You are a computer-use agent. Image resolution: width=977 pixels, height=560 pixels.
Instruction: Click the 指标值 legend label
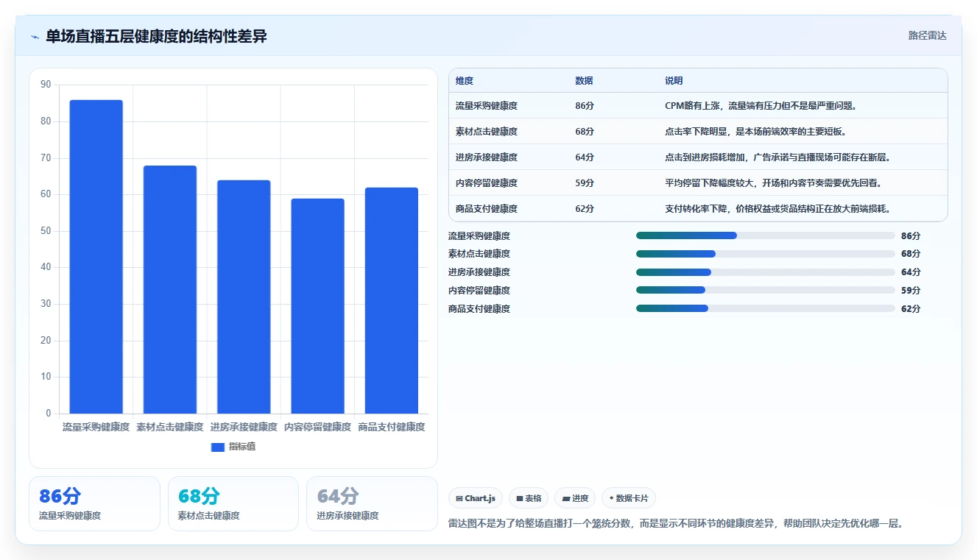pos(242,447)
